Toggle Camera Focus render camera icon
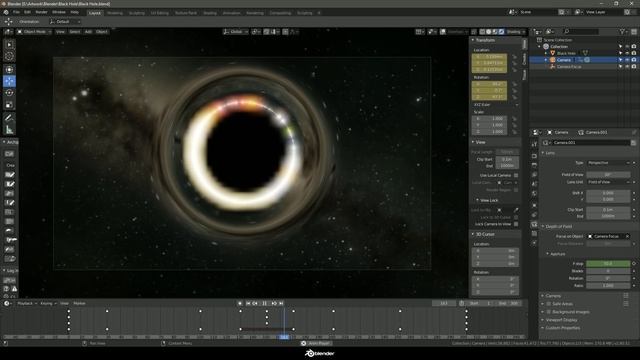Screen dimensions: 640x360 click(x=633, y=67)
